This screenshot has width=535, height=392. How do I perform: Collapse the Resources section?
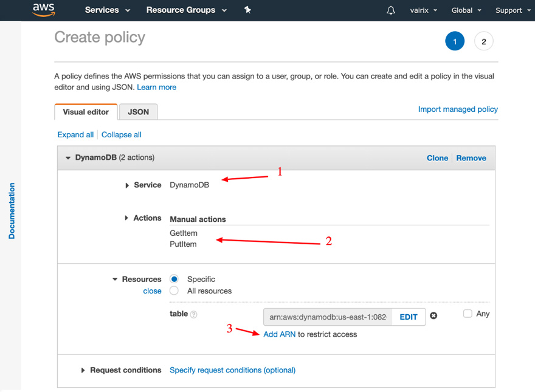tap(115, 279)
